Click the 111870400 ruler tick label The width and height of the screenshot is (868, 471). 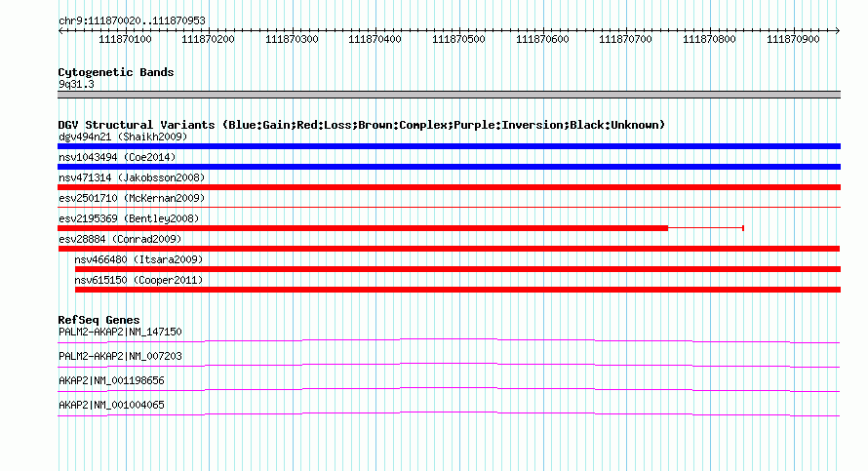[375, 39]
